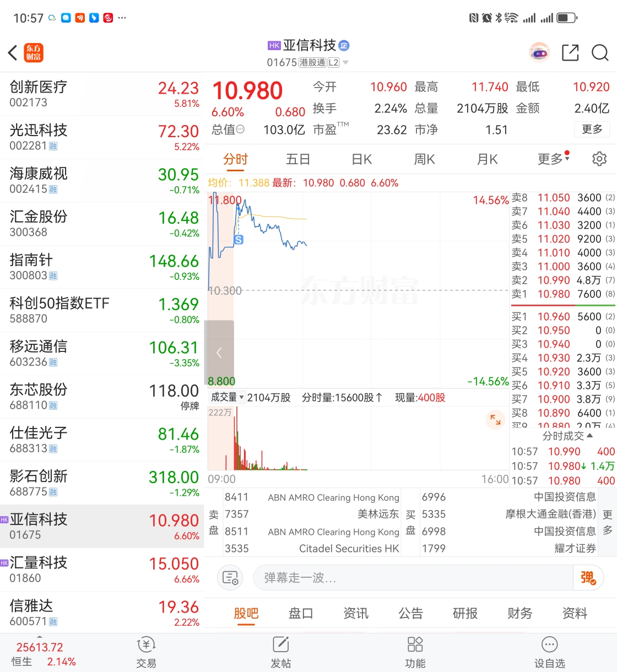617x672 pixels.
Task: Open 交易 trading icon
Action: tap(146, 652)
